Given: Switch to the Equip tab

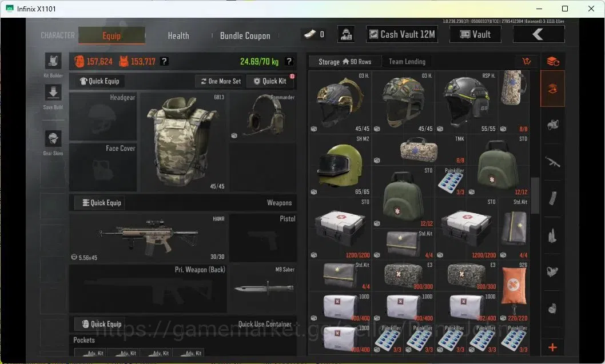Looking at the screenshot, I should [112, 35].
